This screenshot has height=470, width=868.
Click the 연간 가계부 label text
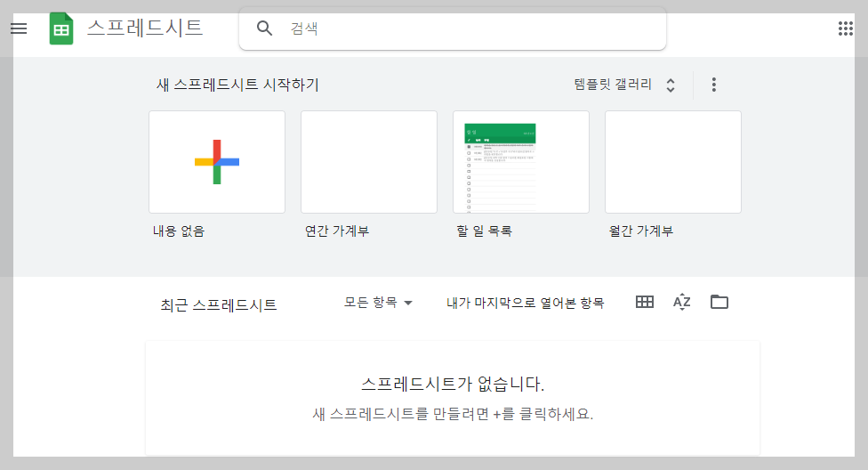pyautogui.click(x=337, y=231)
